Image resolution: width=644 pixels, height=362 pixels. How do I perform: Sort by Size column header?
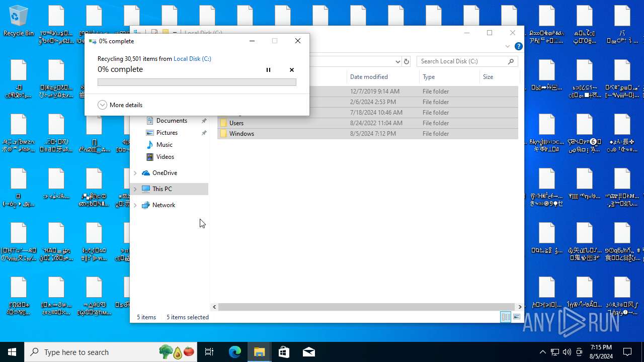pyautogui.click(x=499, y=77)
